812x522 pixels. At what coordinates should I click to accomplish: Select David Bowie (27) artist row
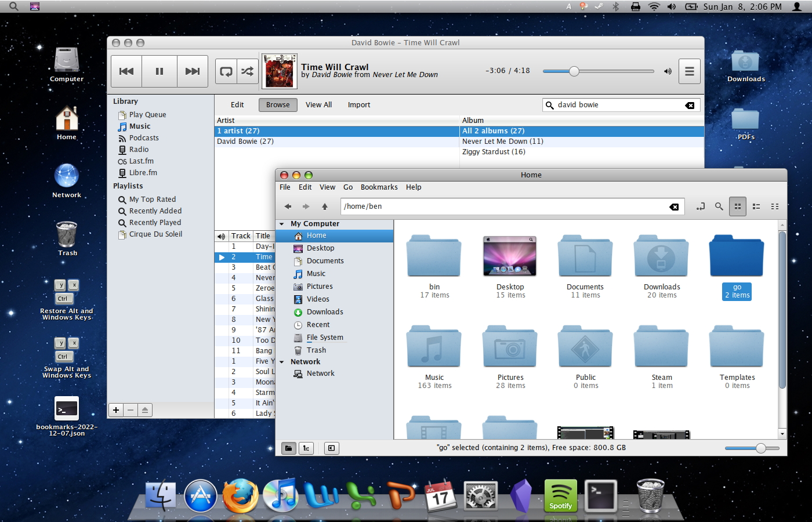click(x=338, y=142)
